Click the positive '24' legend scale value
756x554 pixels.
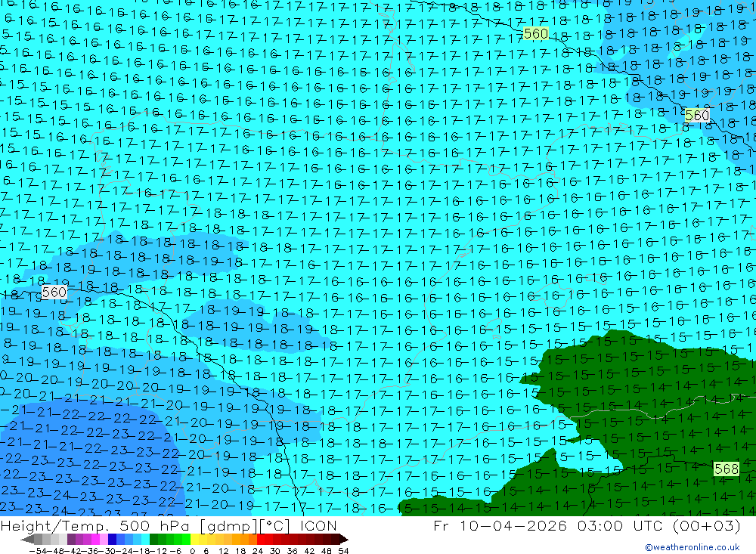(258, 551)
